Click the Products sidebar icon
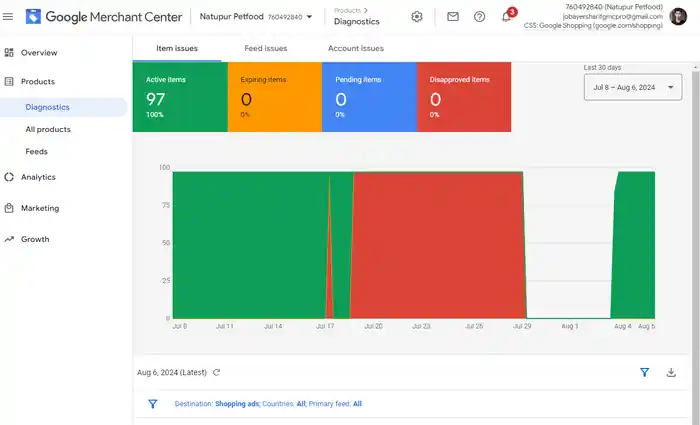Viewport: 700px width, 425px height. coord(9,81)
